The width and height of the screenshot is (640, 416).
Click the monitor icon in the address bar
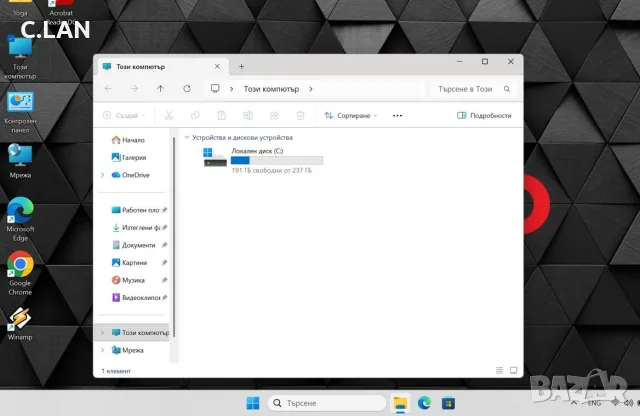pos(215,89)
